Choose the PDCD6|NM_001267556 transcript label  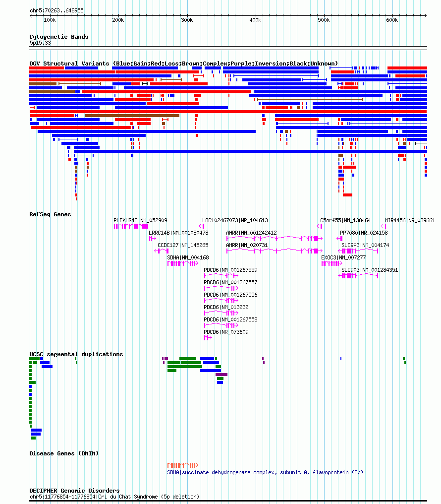(230, 295)
